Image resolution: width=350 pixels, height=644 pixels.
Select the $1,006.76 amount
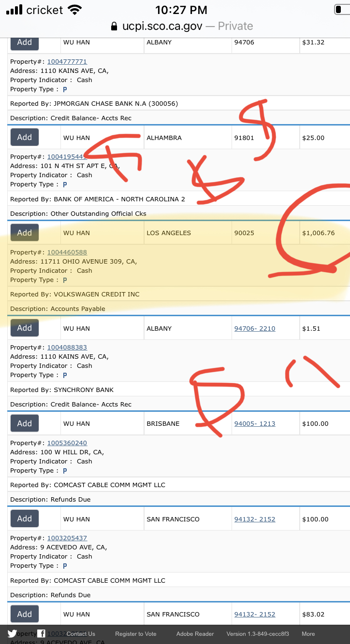[x=318, y=233]
